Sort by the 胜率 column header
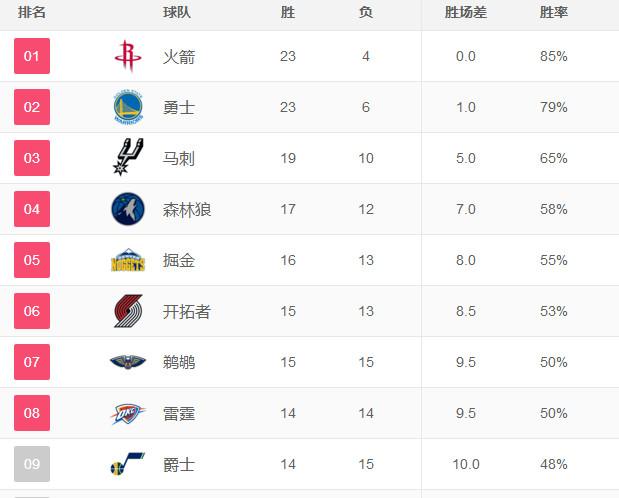 coord(553,12)
